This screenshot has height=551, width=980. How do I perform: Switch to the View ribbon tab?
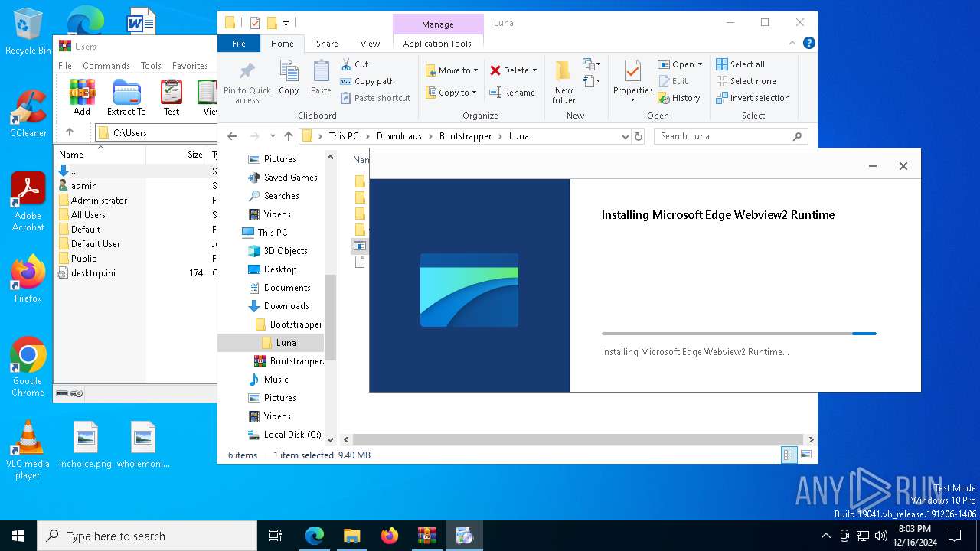click(370, 44)
